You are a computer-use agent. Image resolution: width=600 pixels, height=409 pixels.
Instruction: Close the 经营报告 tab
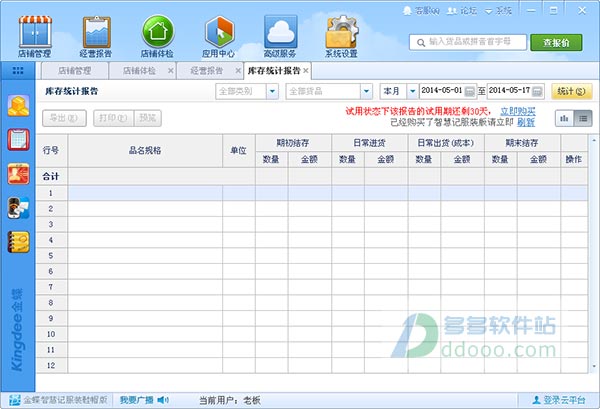[238, 71]
